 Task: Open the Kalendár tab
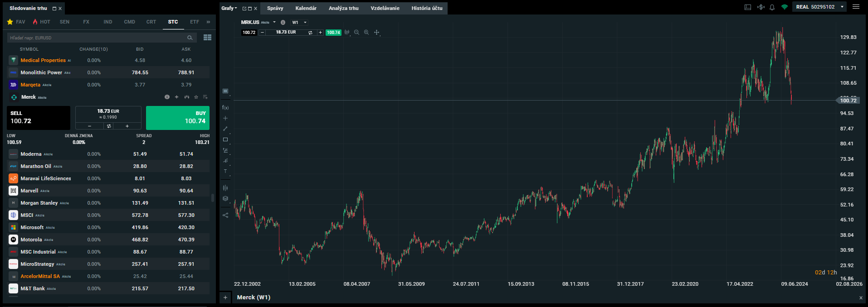[306, 8]
